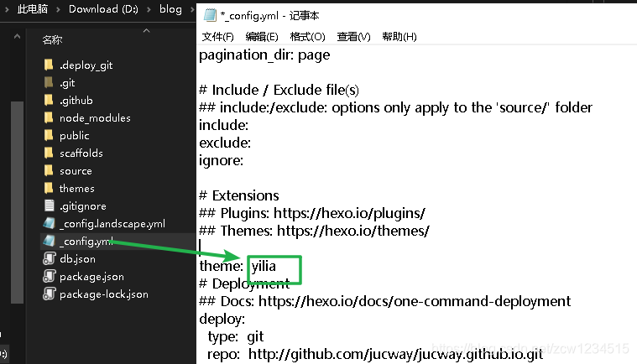Screen dimensions: 637x364
Task: Click the yilia theme value
Action: [264, 266]
